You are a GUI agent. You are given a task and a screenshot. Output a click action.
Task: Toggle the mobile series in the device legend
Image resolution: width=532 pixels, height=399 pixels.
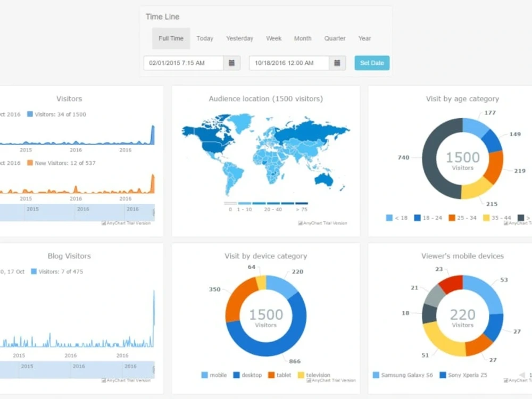[x=215, y=375]
